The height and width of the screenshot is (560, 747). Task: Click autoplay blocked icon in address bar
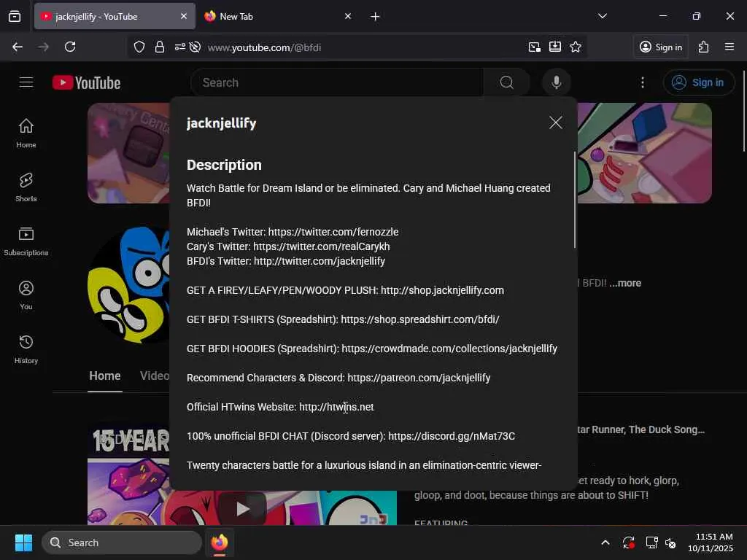[194, 47]
